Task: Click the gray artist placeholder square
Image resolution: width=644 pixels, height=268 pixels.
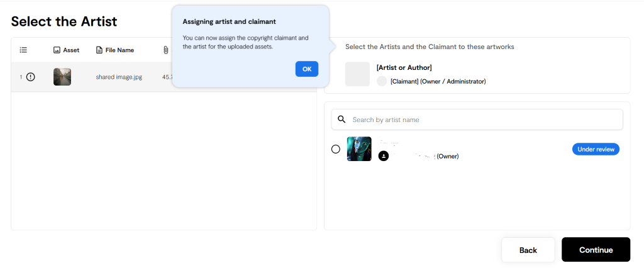Action: click(x=357, y=74)
